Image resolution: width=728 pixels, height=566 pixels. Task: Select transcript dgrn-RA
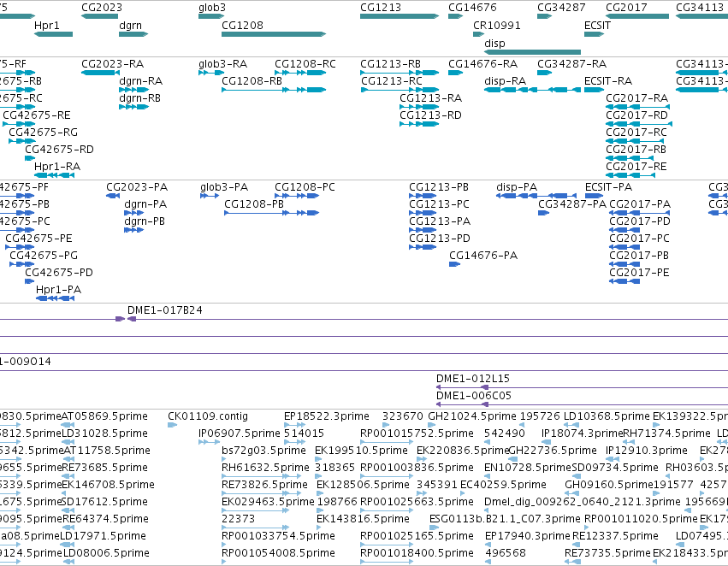[140, 81]
